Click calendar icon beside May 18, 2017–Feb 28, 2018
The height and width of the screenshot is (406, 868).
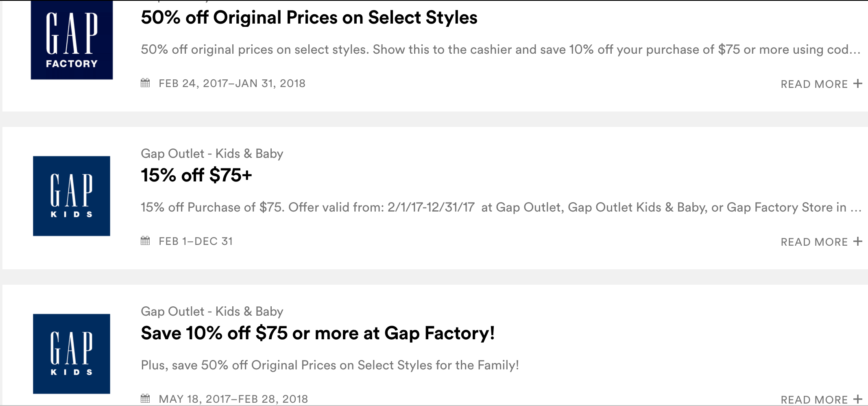coord(145,398)
